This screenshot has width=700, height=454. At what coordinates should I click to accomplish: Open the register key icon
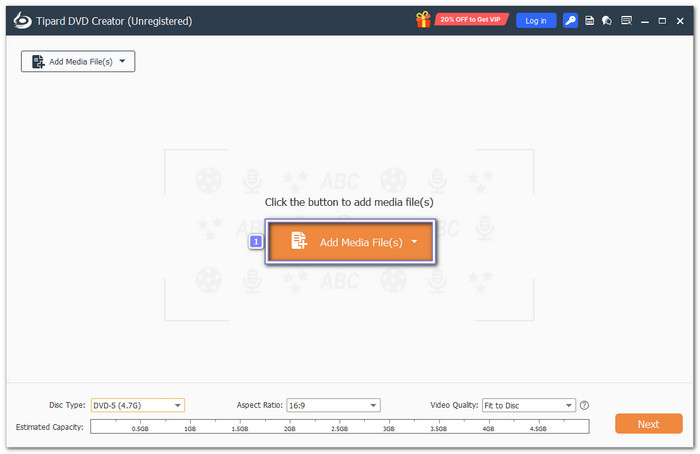[570, 21]
